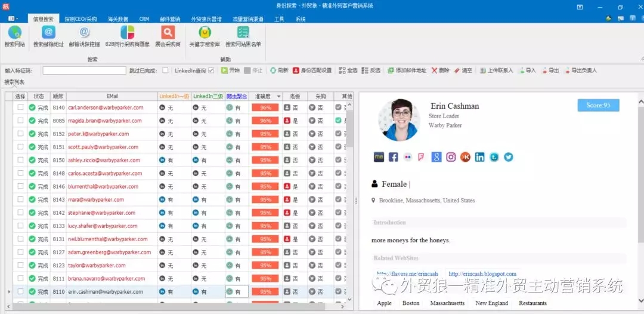Click 反选 invert selection

[371, 70]
